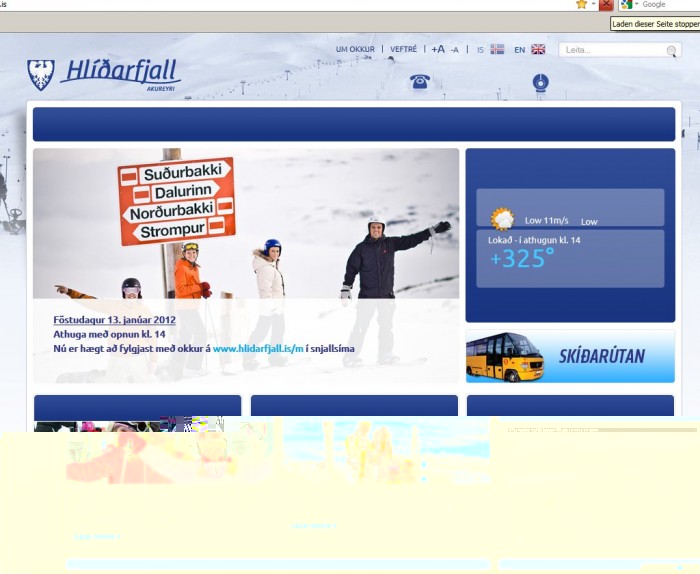Click the telephone contact icon
The width and height of the screenshot is (700, 574).
tap(420, 82)
